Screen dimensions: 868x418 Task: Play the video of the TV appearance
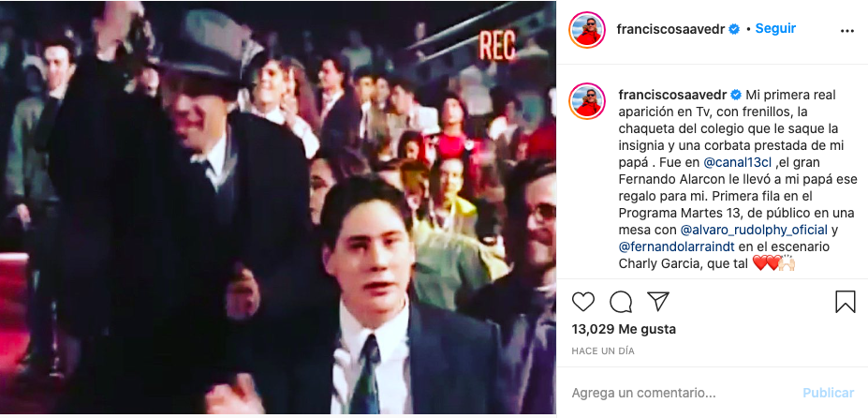[278, 208]
